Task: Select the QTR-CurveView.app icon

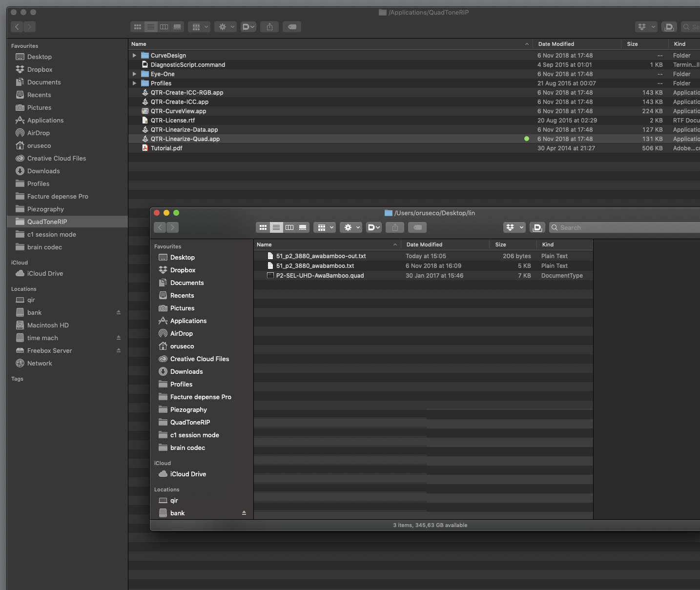Action: coord(145,111)
